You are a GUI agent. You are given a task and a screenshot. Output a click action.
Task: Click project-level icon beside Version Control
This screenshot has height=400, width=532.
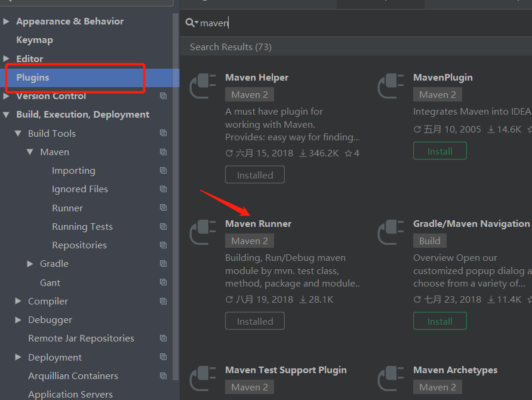coord(163,96)
